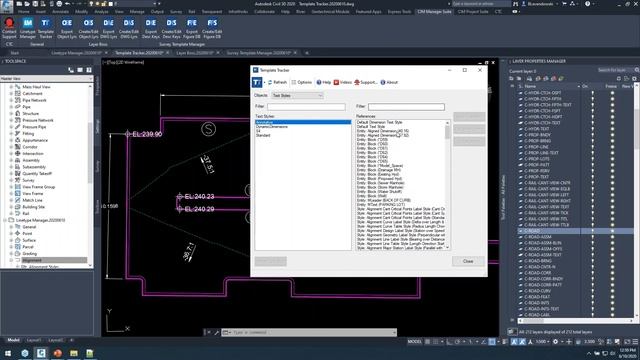
Task: Toggle Freeze for C-PROP-LOTS layer
Action: [x=612, y=159]
